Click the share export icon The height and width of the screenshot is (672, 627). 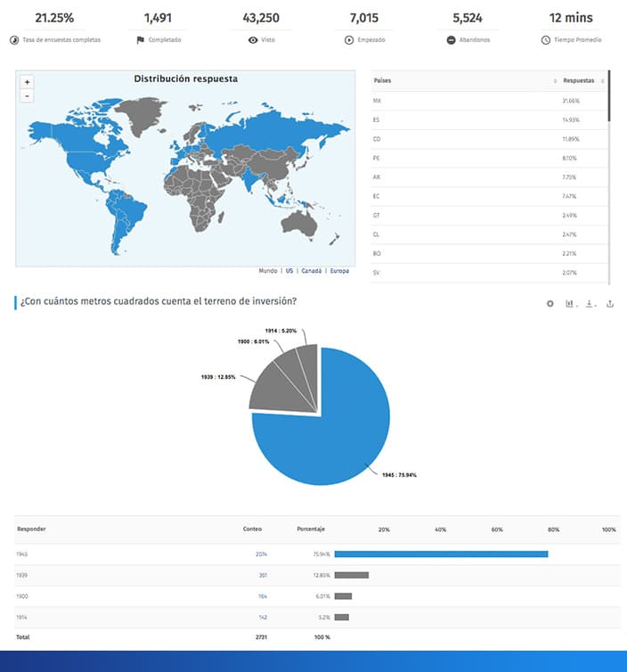(x=610, y=304)
